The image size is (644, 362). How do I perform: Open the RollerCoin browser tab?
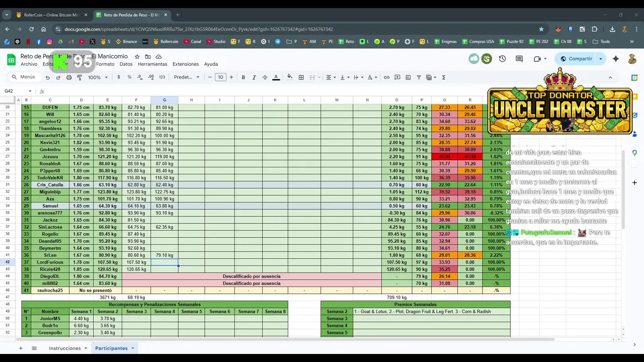coord(50,15)
